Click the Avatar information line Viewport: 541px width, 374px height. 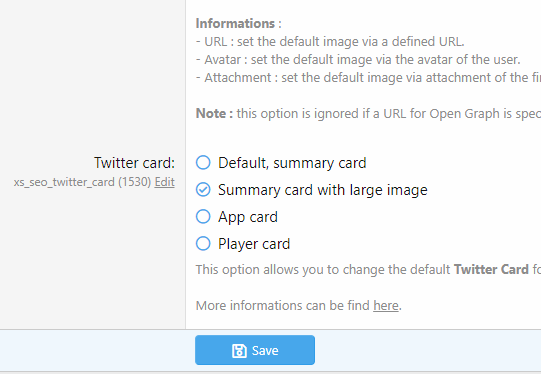pos(358,60)
